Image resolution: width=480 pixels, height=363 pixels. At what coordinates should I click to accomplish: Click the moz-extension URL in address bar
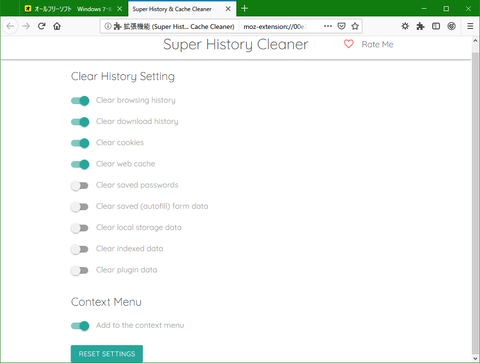(275, 26)
